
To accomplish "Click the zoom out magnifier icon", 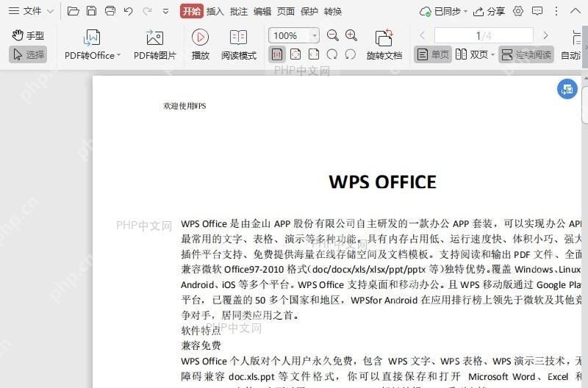I will coord(332,35).
